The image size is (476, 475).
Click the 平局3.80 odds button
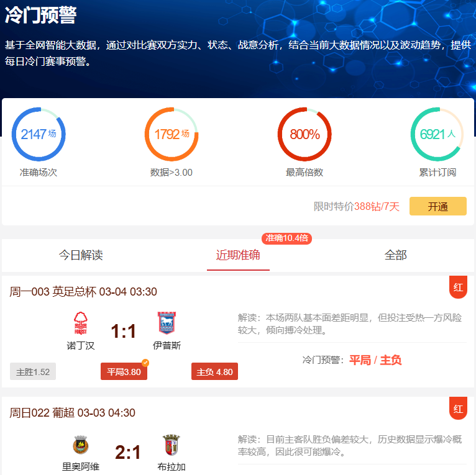(124, 371)
